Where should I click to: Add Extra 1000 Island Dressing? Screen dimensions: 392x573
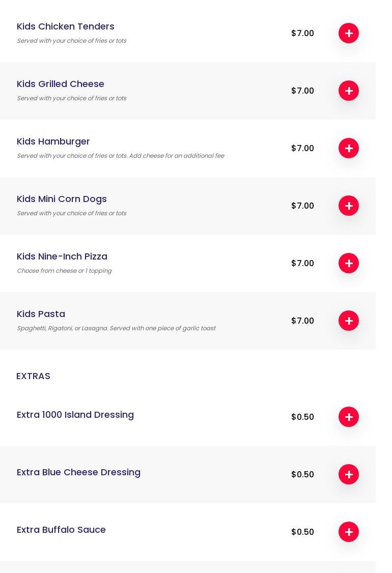[x=349, y=417]
